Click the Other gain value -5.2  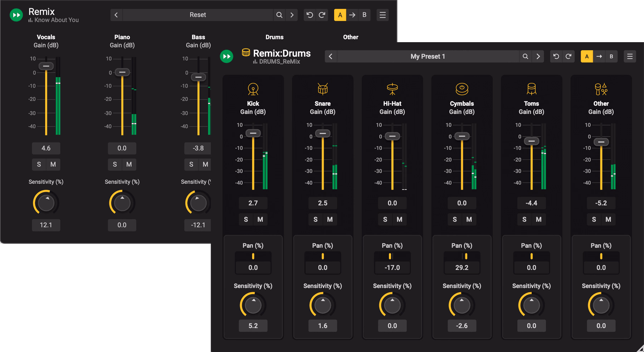tap(601, 203)
